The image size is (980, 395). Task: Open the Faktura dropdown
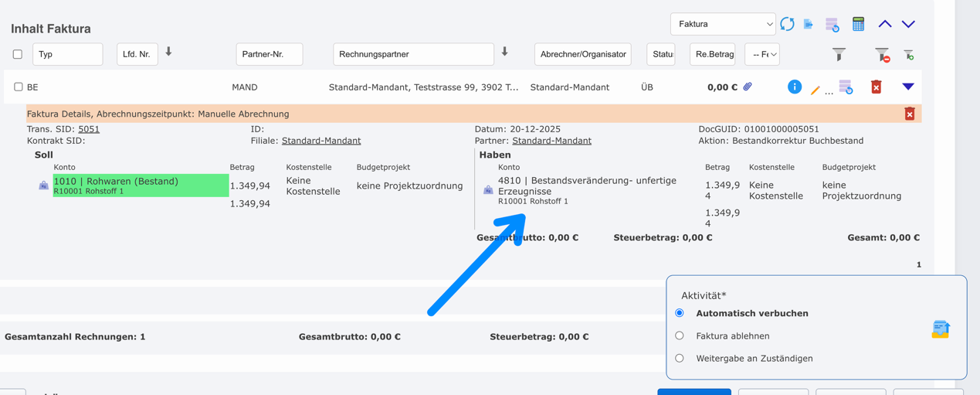tap(723, 24)
